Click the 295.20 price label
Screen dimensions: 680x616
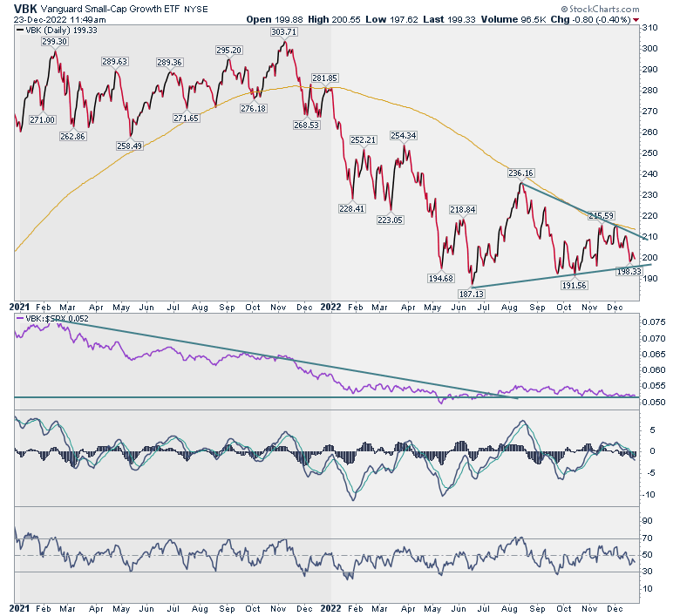click(228, 51)
